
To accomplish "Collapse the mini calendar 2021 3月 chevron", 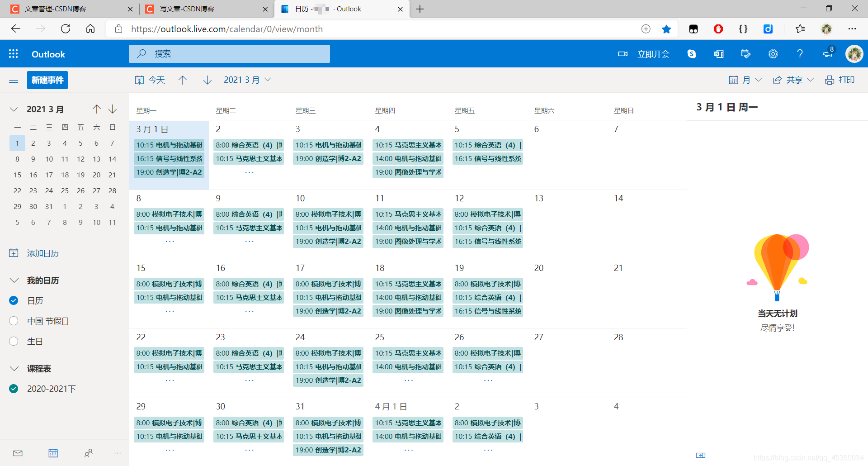I will click(14, 109).
